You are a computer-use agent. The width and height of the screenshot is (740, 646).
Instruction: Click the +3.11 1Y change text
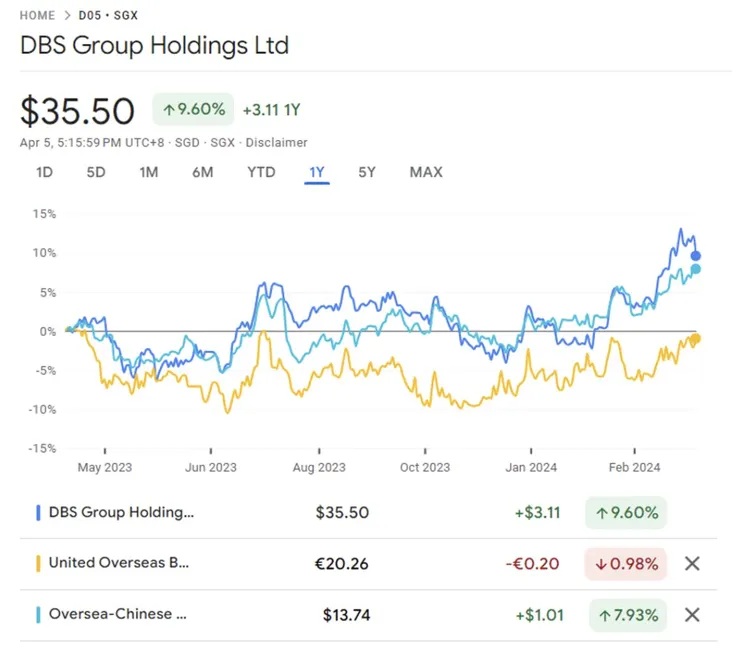(x=271, y=110)
